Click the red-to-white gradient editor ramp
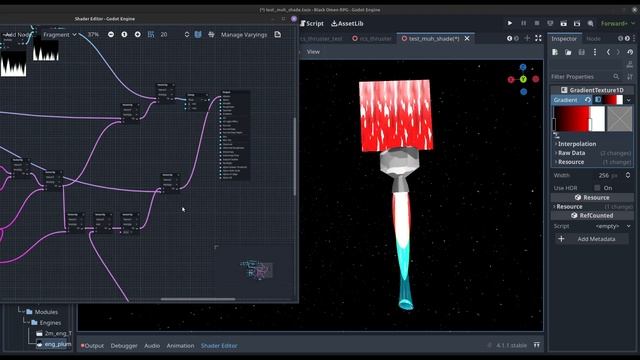 click(579, 119)
